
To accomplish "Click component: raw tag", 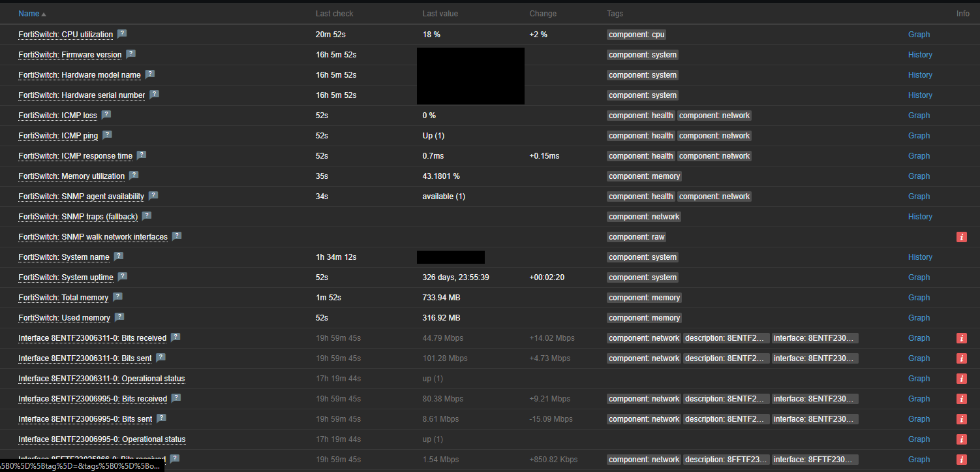I will [x=637, y=237].
